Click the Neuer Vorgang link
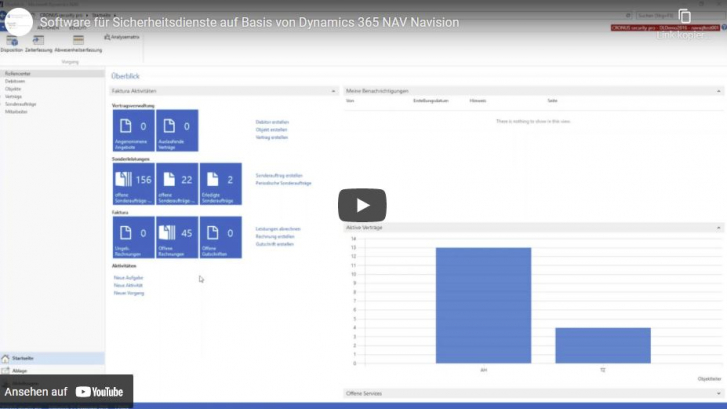 [x=129, y=293]
